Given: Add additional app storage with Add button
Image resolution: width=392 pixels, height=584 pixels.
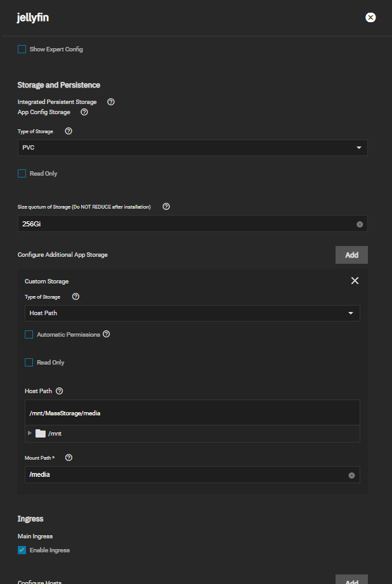Looking at the screenshot, I should pyautogui.click(x=351, y=255).
